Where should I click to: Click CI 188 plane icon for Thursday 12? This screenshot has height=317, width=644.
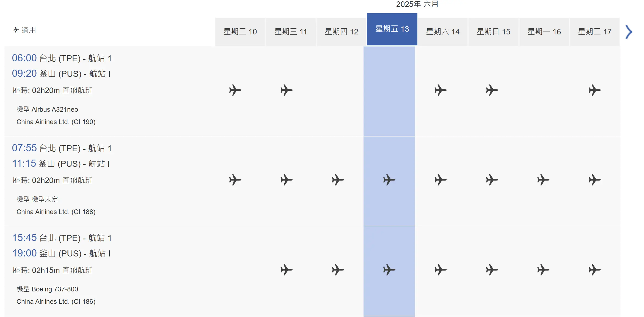[338, 180]
